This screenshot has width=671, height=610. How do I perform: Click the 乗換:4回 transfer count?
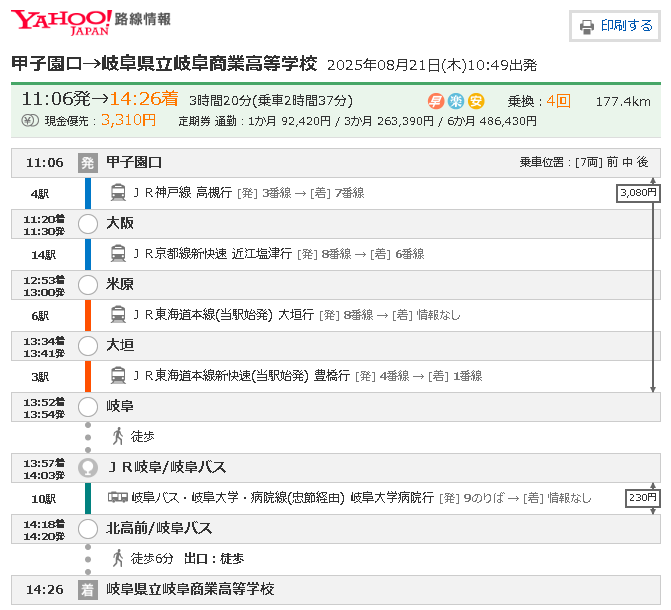[539, 101]
